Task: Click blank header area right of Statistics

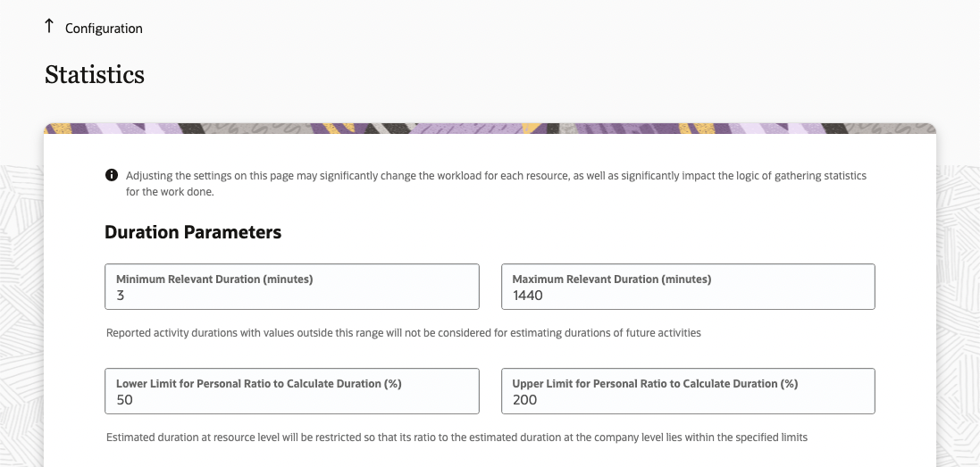Action: tap(536, 75)
